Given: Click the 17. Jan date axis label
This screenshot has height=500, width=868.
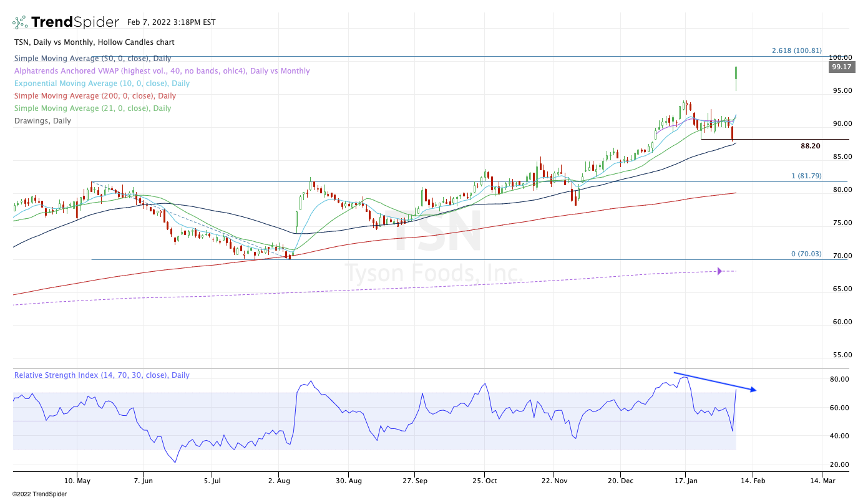Looking at the screenshot, I should 686,481.
